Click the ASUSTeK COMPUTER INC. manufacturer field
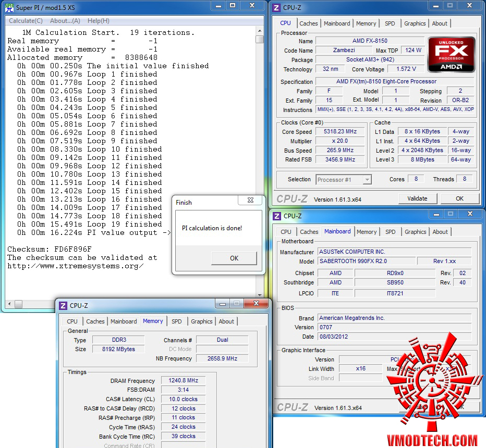 pyautogui.click(x=395, y=252)
